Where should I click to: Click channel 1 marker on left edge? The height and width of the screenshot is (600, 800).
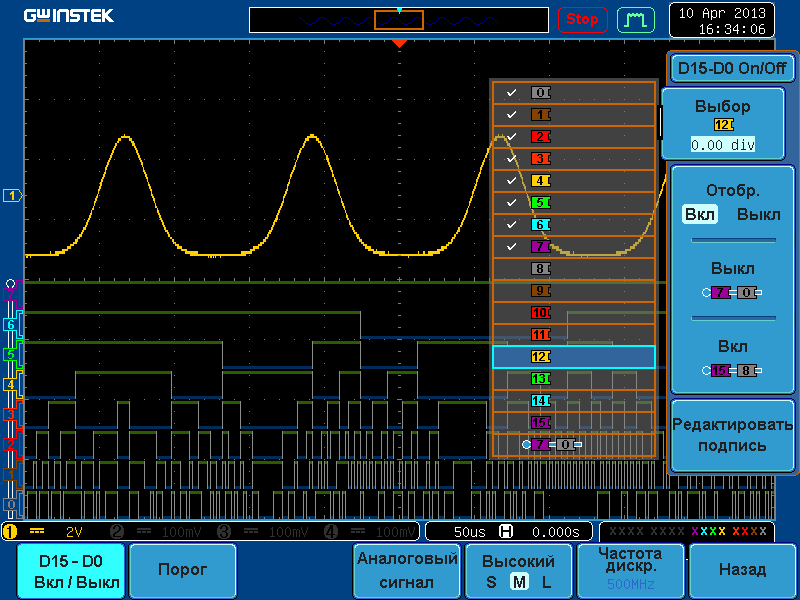(x=12, y=196)
